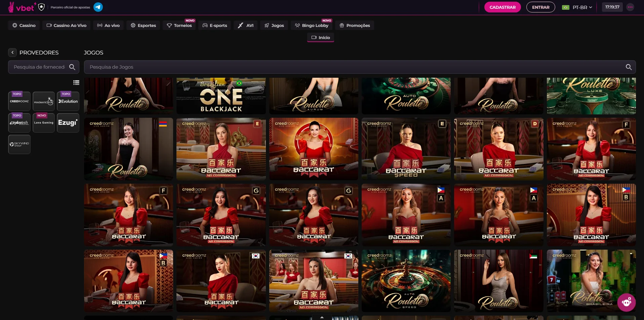Click the Botafogo partner shield icon
This screenshot has height=320, width=644.
coord(41,7)
